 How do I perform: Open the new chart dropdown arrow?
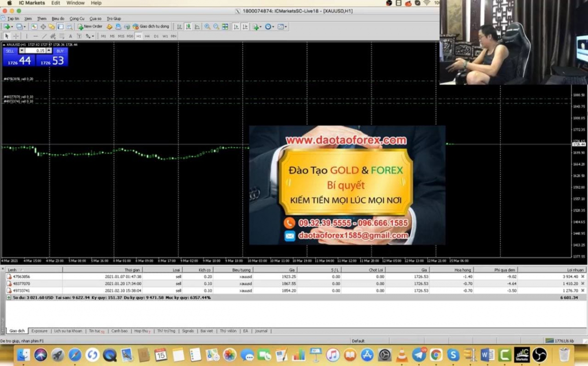click(x=12, y=26)
